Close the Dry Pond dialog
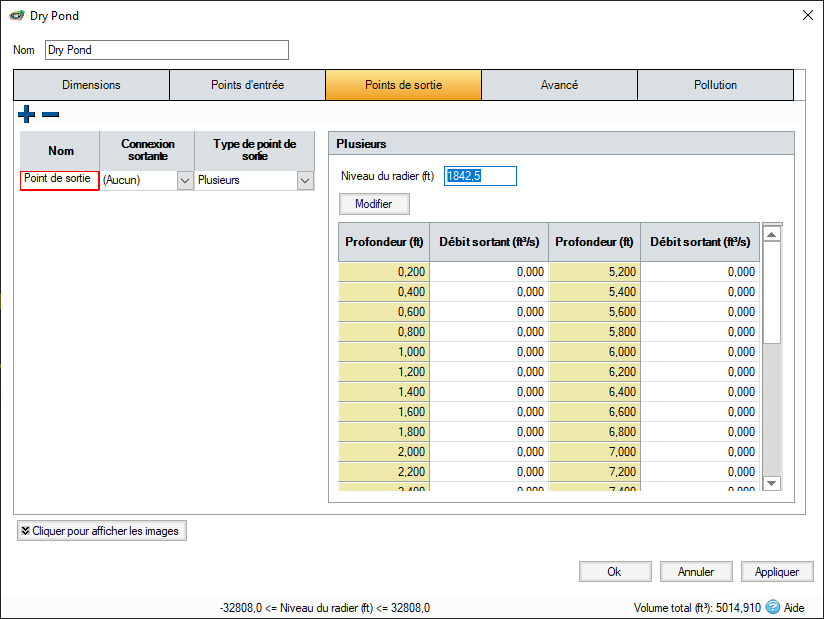 [808, 15]
